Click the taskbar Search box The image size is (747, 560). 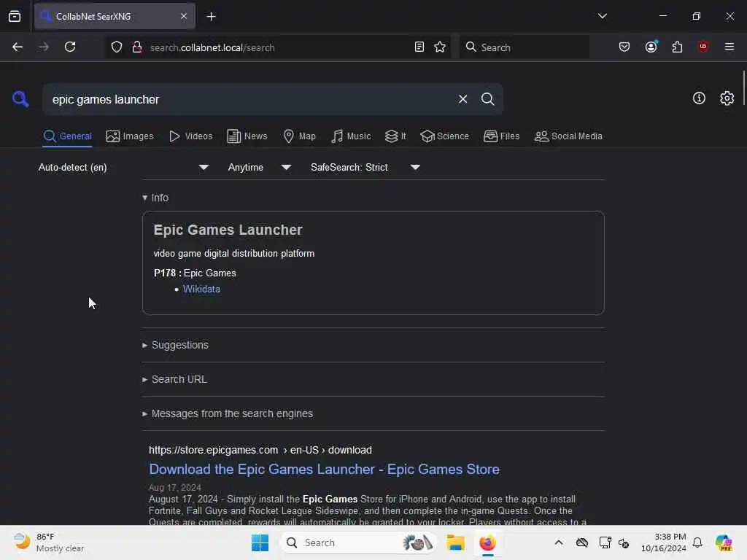(358, 542)
